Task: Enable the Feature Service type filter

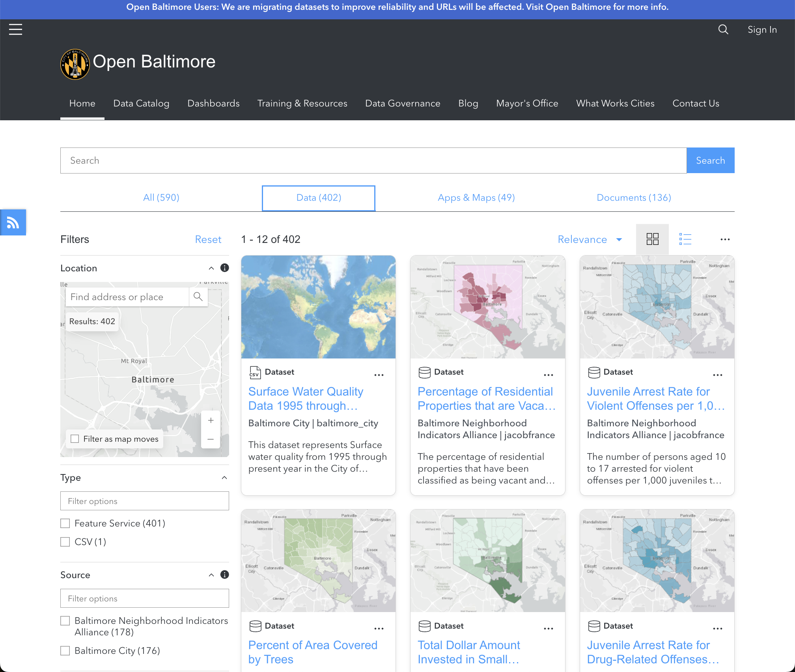Action: 65,523
